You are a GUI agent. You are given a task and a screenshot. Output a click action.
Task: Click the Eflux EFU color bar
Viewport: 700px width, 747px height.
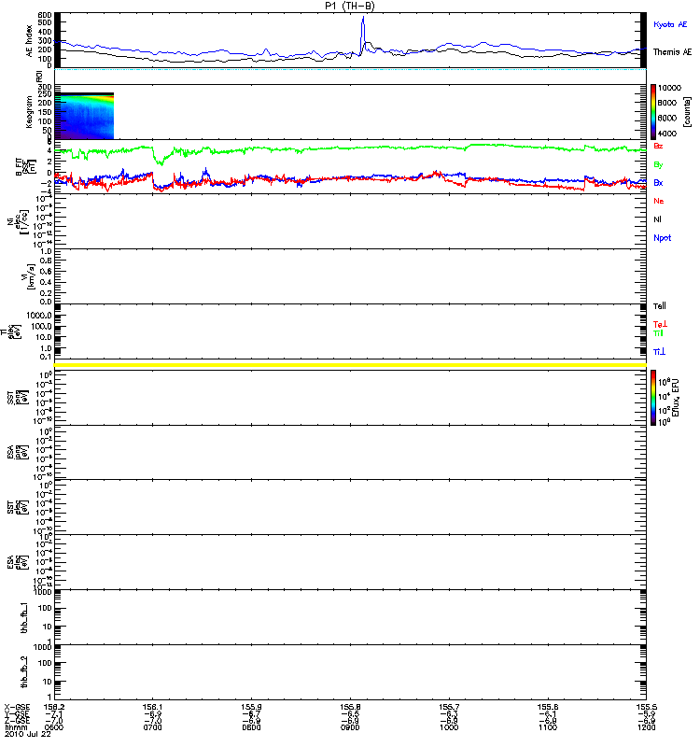pyautogui.click(x=653, y=398)
